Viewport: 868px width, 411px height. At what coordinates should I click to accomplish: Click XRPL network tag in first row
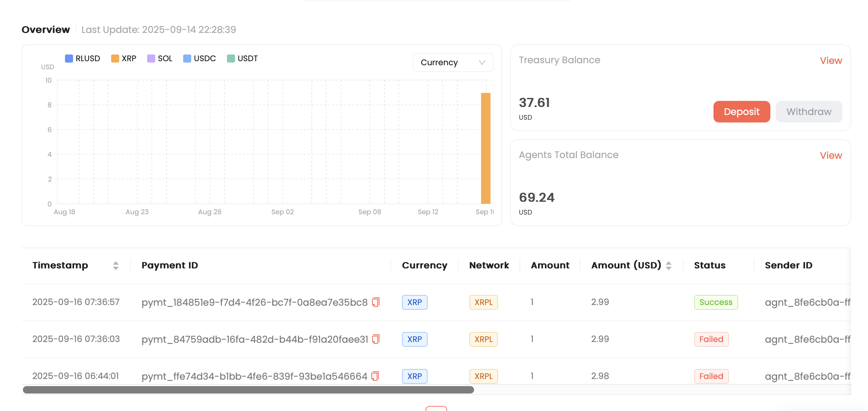[483, 302]
